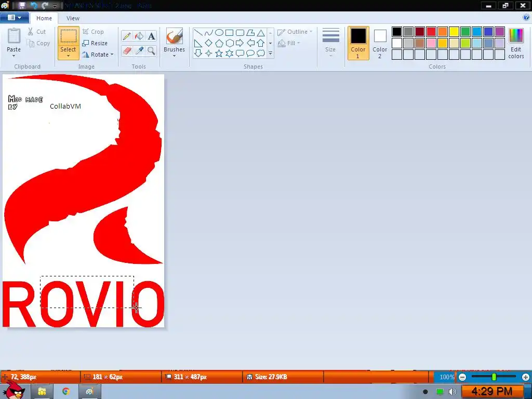
Task: Click the Cut button
Action: (x=37, y=32)
